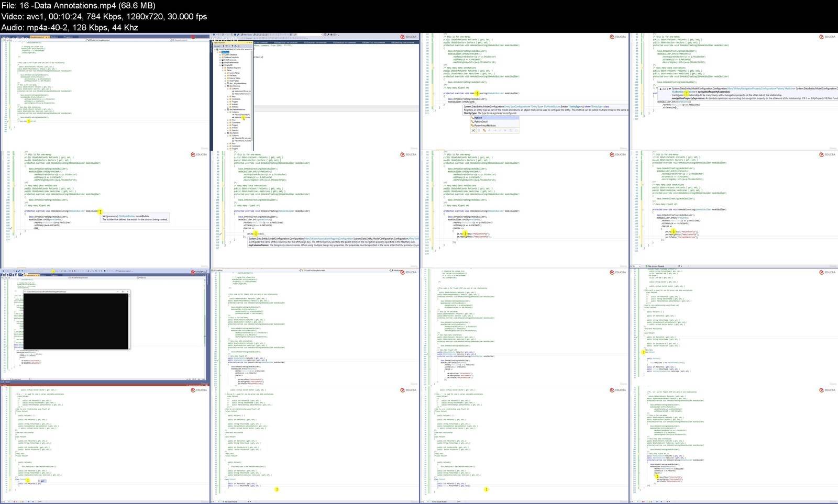The width and height of the screenshot is (838, 504).
Task: Click the 'Video: avc1, 00:10:24' info line
Action: [104, 17]
